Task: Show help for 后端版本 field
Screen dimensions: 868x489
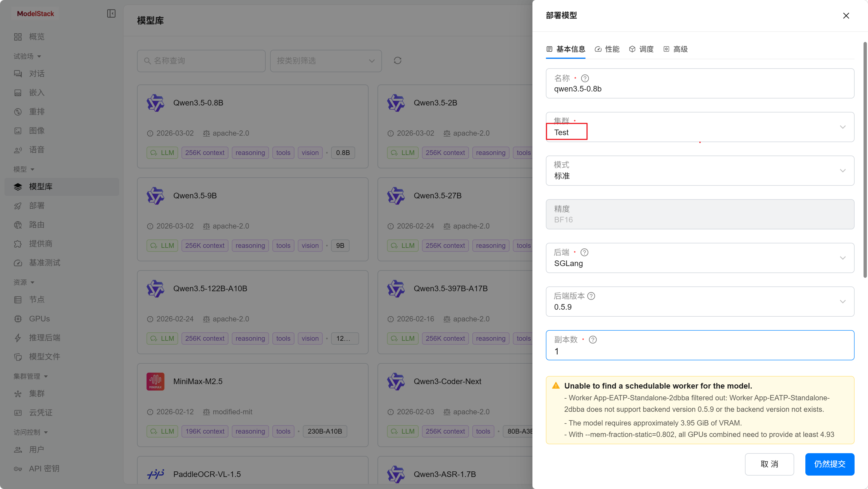Action: click(x=591, y=296)
